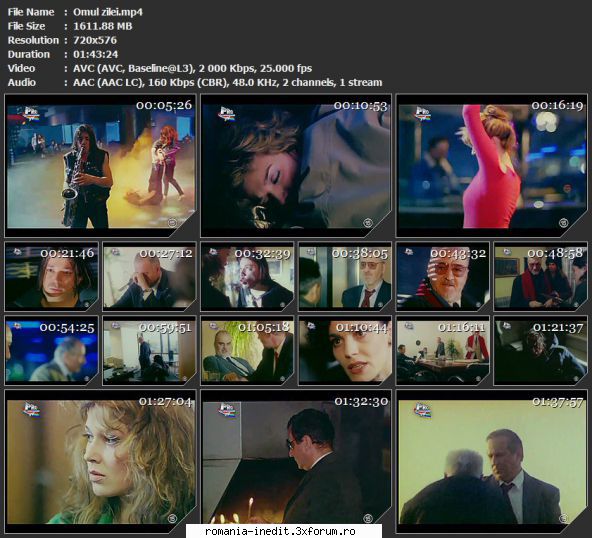This screenshot has height=538, width=592.
Task: Choose the thumbnail marked 00:54:25
Action: click(51, 351)
